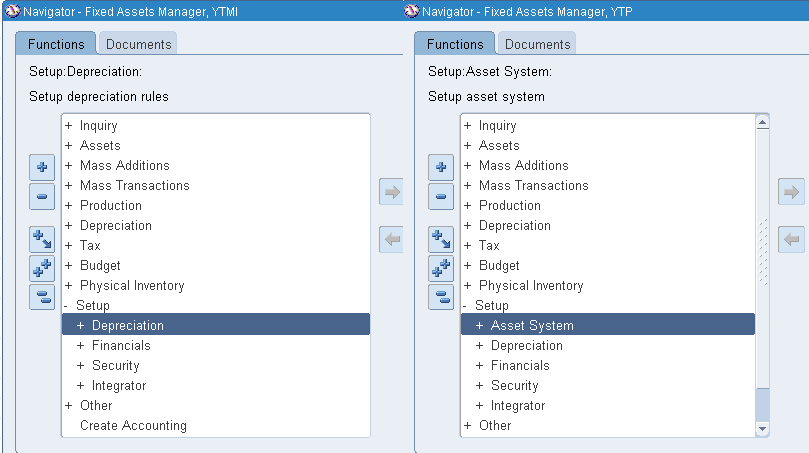The width and height of the screenshot is (809, 453).
Task: Click Expand icon in YTP navigator
Action: [x=441, y=167]
